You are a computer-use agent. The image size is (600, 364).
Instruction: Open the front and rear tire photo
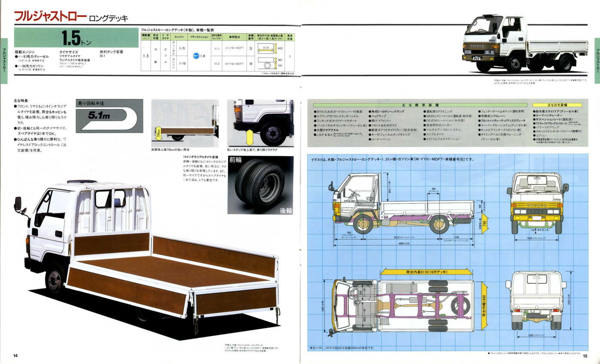261,185
